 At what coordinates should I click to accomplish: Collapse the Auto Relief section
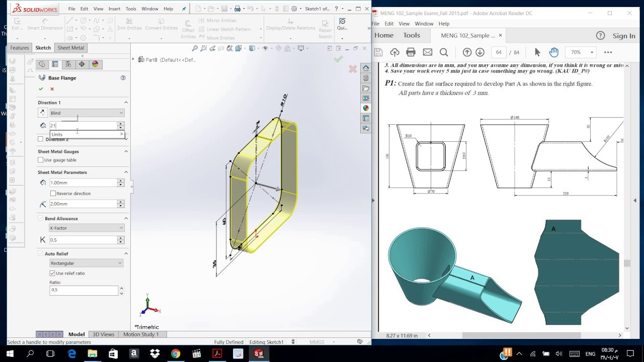[126, 254]
